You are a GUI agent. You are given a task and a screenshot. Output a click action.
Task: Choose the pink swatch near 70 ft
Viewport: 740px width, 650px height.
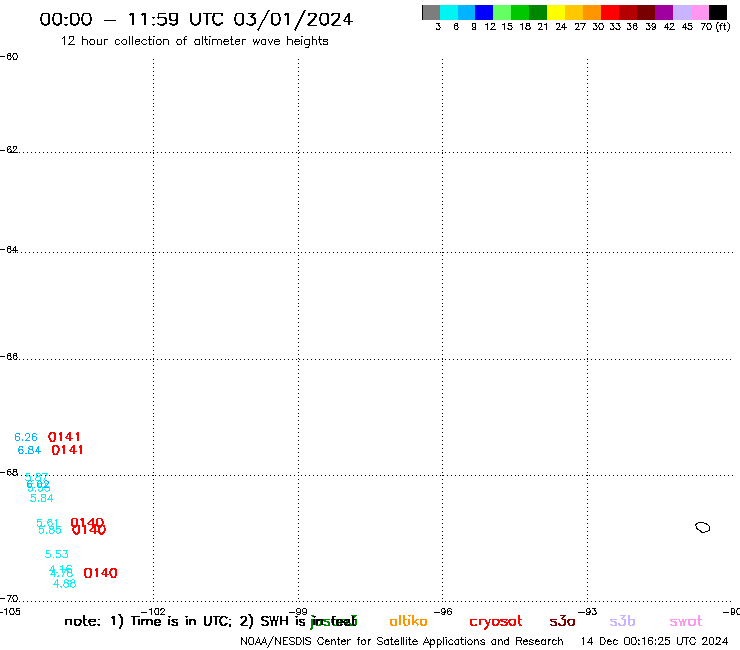pyautogui.click(x=699, y=12)
